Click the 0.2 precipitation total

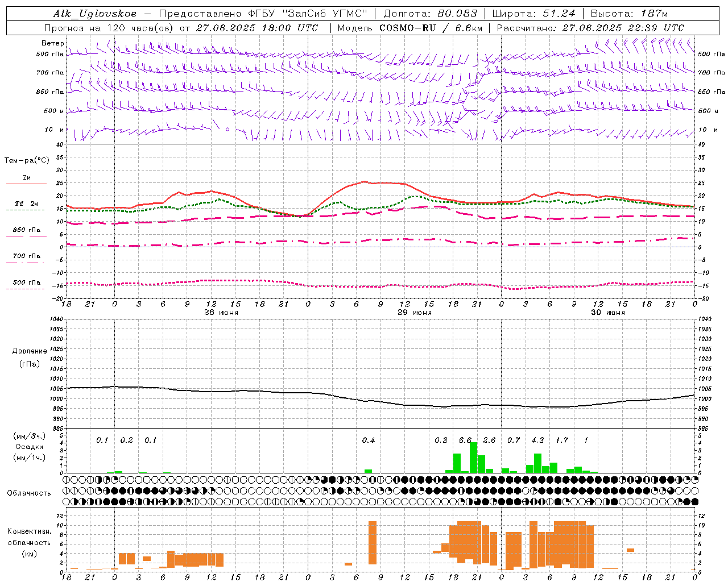126,440
